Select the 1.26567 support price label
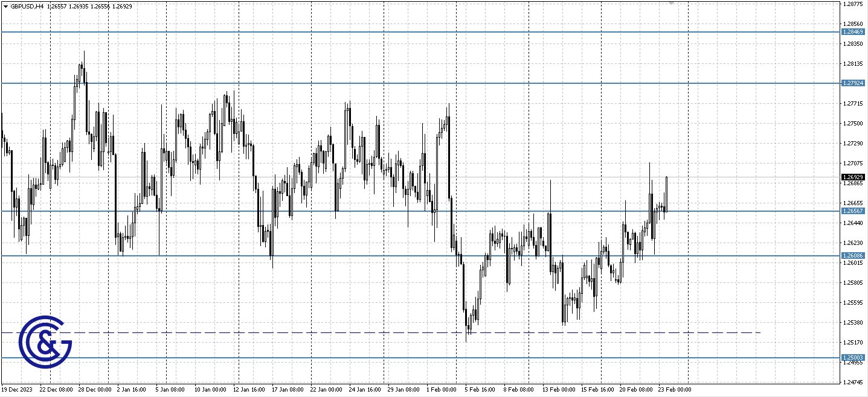Screen dimensions: 868x397 852,211
